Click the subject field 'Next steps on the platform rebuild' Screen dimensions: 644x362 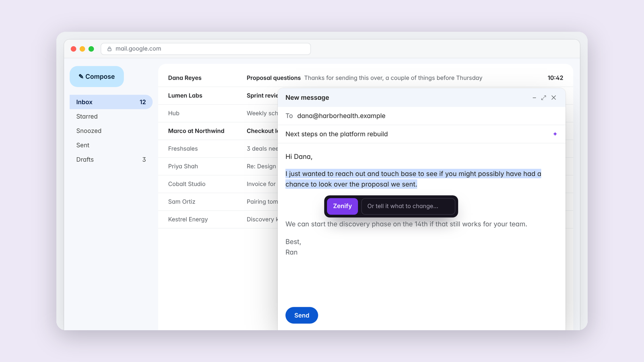point(421,134)
